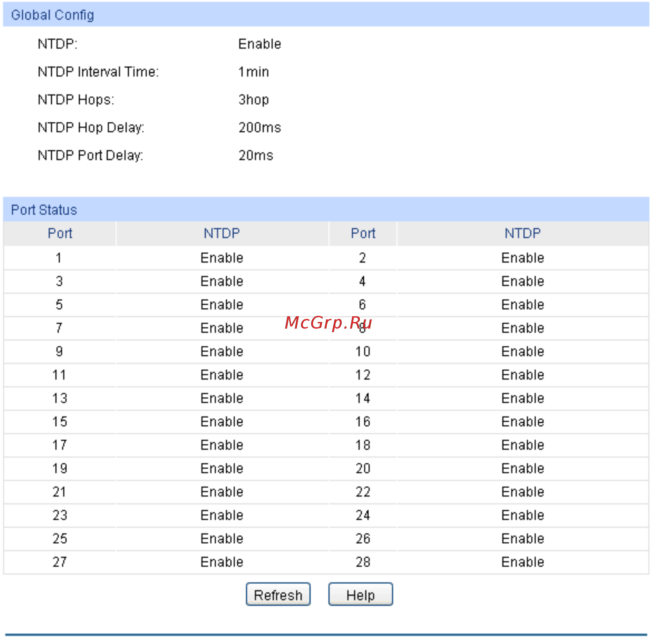Click the Enable status for port 9

coord(222,351)
